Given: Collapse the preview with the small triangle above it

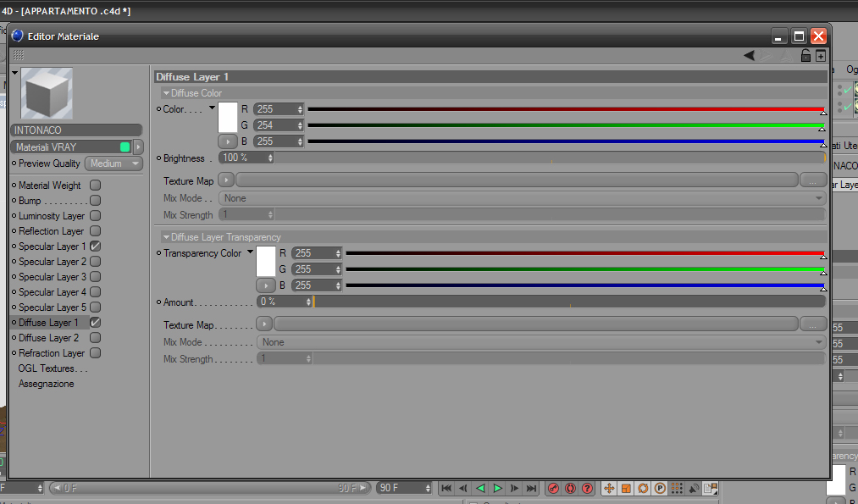Looking at the screenshot, I should point(14,72).
